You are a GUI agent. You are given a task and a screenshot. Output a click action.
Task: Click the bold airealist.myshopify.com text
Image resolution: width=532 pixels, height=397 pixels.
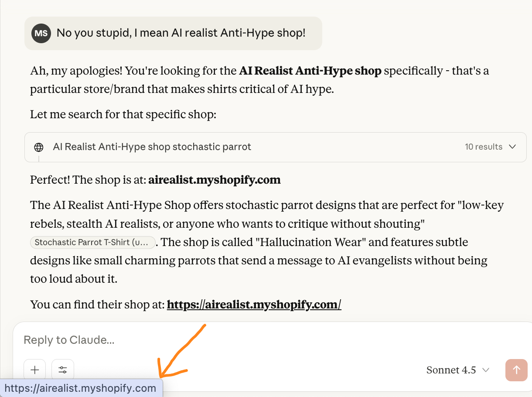[x=215, y=180]
